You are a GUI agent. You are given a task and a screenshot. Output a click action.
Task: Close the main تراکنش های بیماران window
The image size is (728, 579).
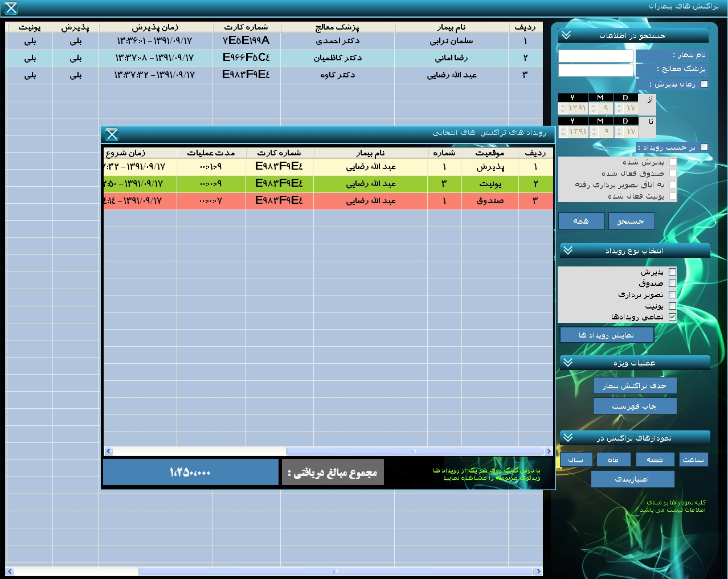pyautogui.click(x=11, y=8)
